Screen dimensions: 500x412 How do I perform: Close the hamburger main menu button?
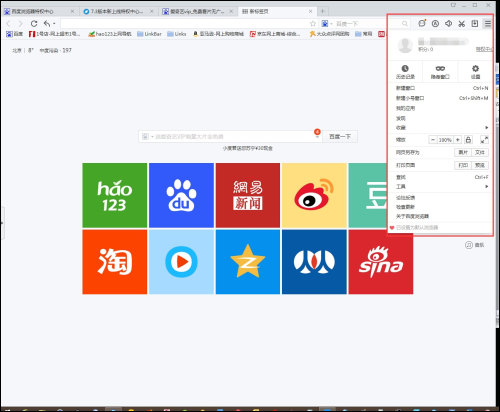pyautogui.click(x=488, y=23)
